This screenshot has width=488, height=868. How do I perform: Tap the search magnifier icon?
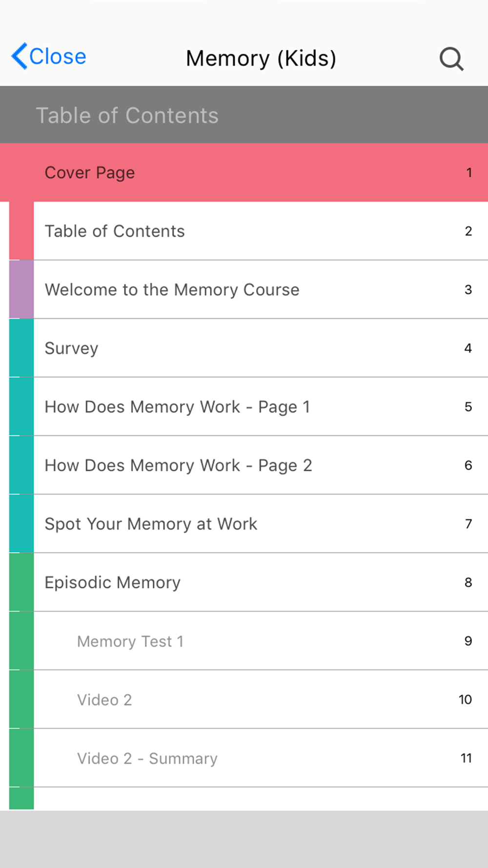(451, 59)
